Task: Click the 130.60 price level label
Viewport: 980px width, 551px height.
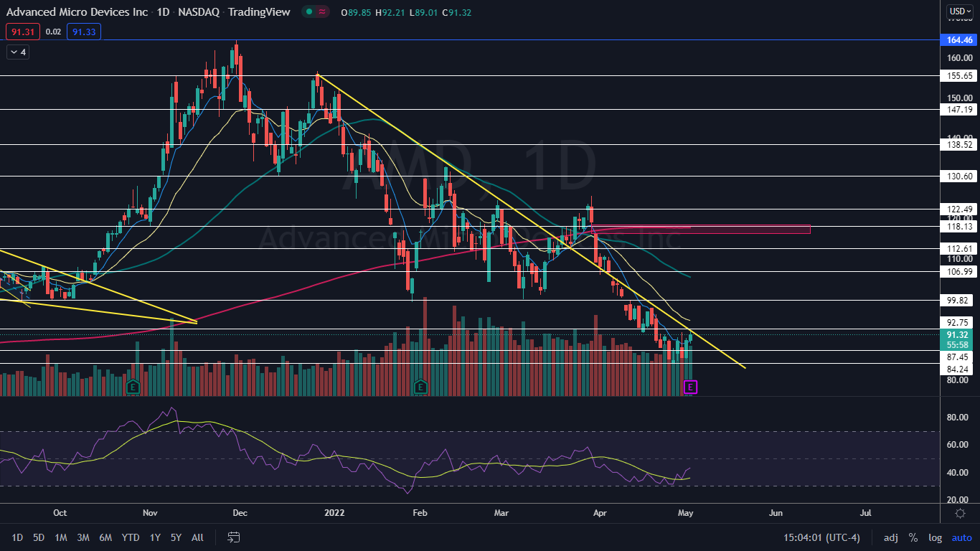Action: tap(960, 176)
